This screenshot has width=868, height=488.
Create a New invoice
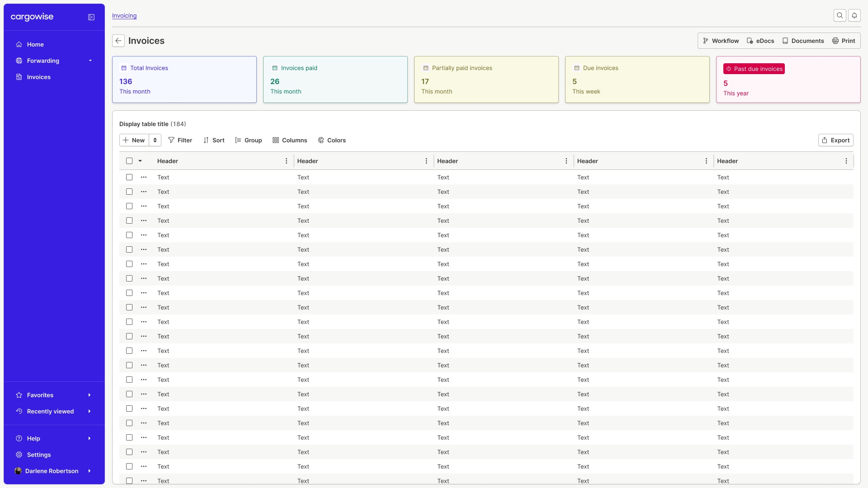point(134,140)
